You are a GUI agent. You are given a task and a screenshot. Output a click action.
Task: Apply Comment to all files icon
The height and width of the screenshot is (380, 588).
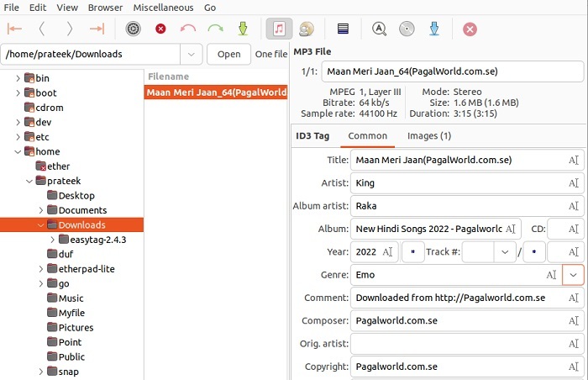[x=574, y=298]
